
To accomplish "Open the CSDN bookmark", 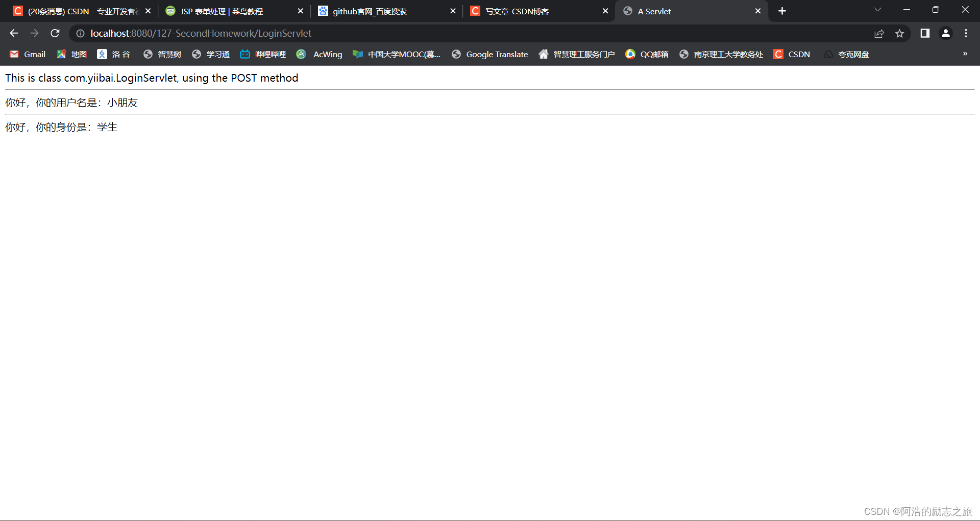I will [x=792, y=54].
